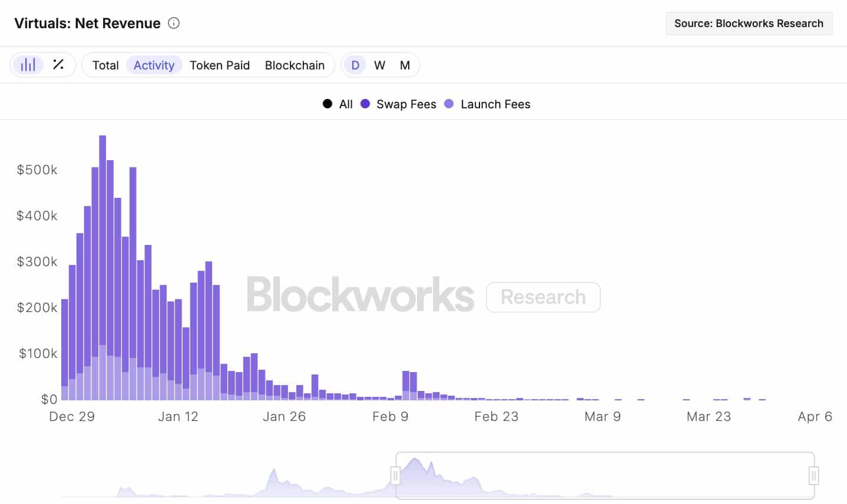
Task: Select the bar chart view icon
Action: coord(28,65)
